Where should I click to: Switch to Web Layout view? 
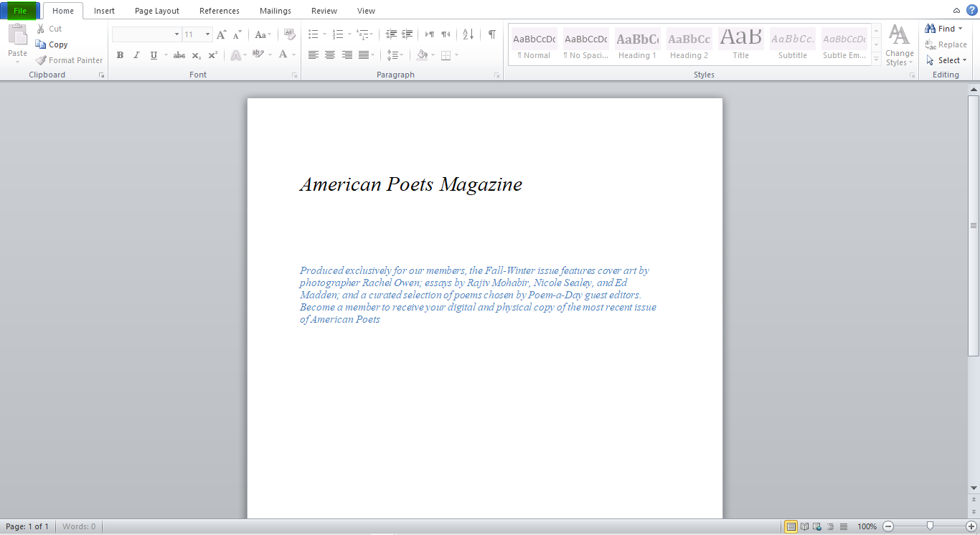point(818,526)
